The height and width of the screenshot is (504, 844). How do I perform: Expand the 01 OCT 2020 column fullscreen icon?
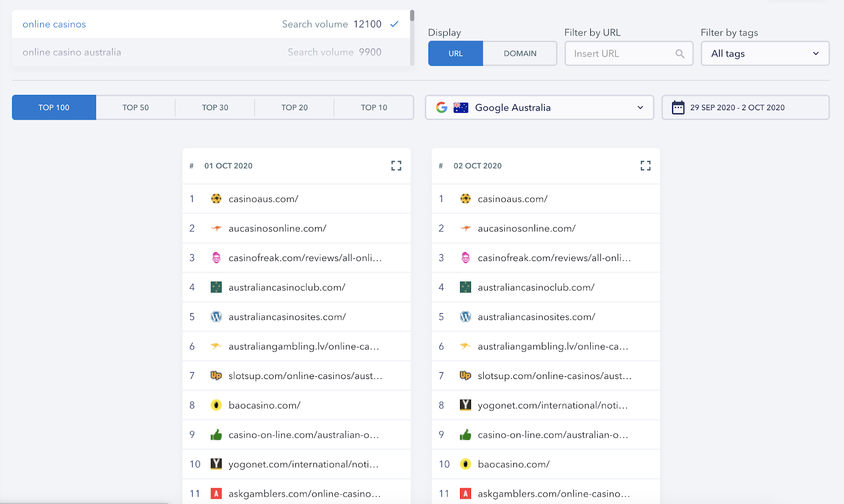point(396,166)
